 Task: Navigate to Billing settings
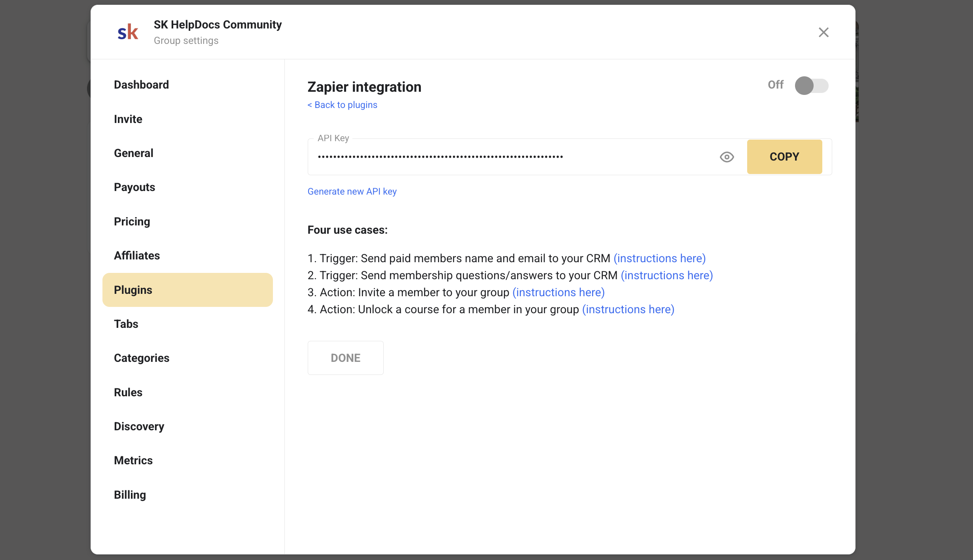coord(130,495)
